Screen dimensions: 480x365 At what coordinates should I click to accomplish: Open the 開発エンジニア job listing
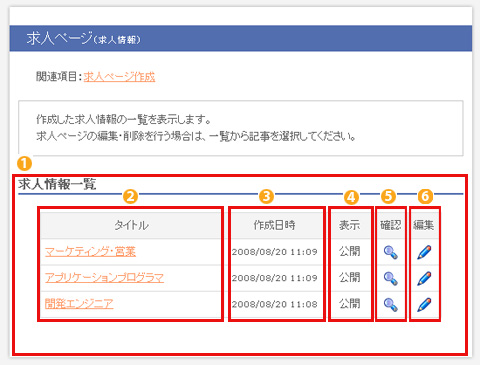coord(79,304)
